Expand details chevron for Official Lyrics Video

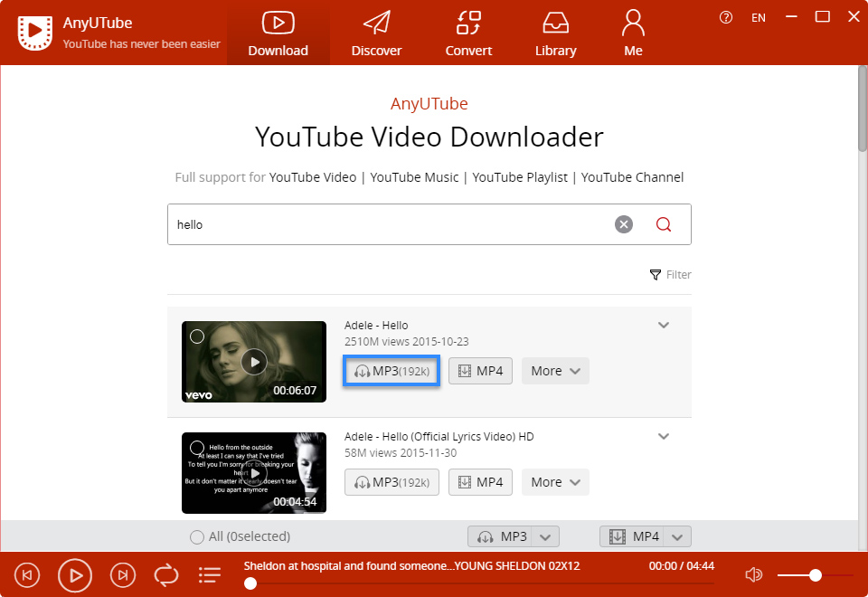coord(664,436)
